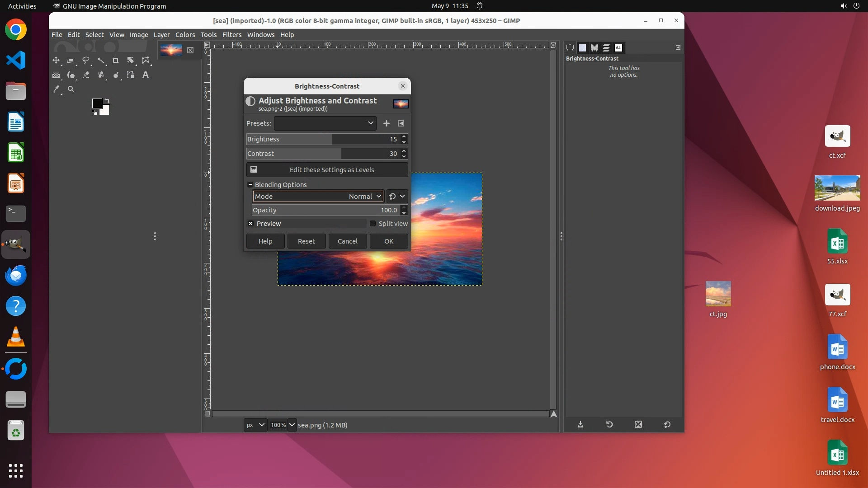
Task: Open the Presets dropdown
Action: 325,123
